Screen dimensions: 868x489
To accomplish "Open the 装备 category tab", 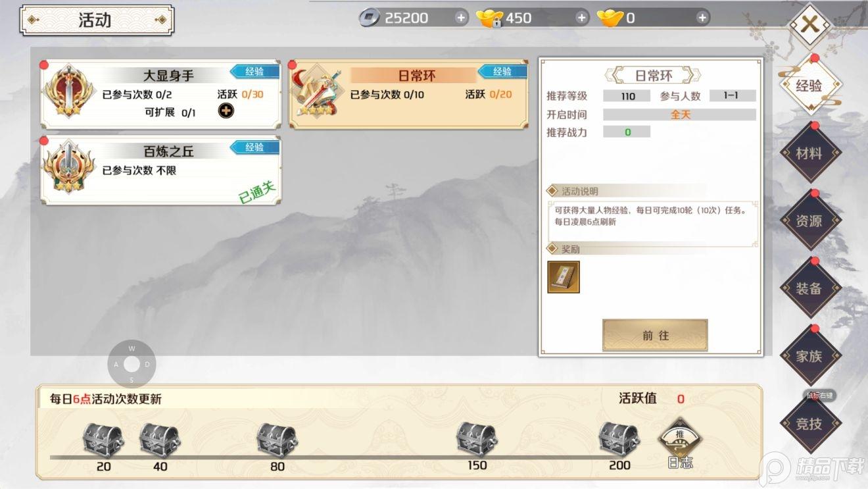I will coord(809,288).
